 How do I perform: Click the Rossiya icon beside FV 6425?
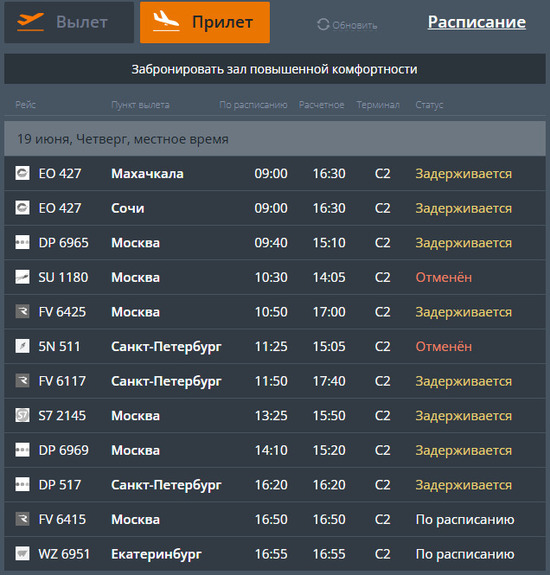[22, 312]
